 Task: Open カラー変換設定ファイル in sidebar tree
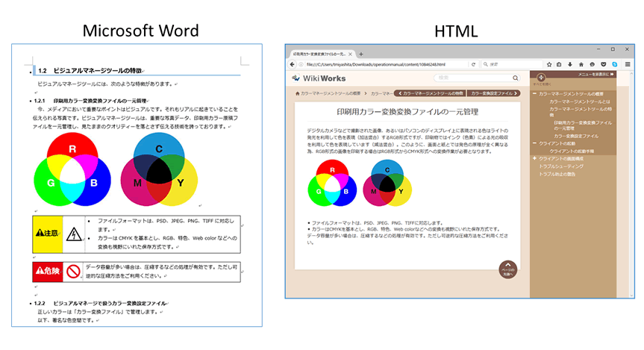576,136
